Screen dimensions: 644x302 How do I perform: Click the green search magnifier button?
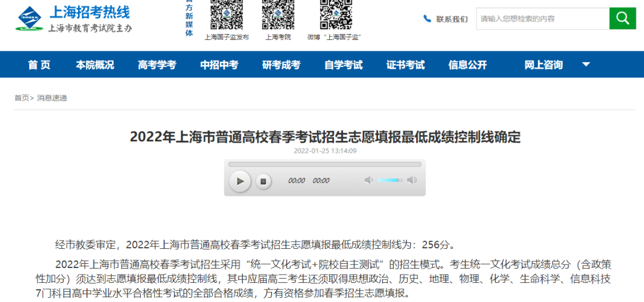[623, 19]
